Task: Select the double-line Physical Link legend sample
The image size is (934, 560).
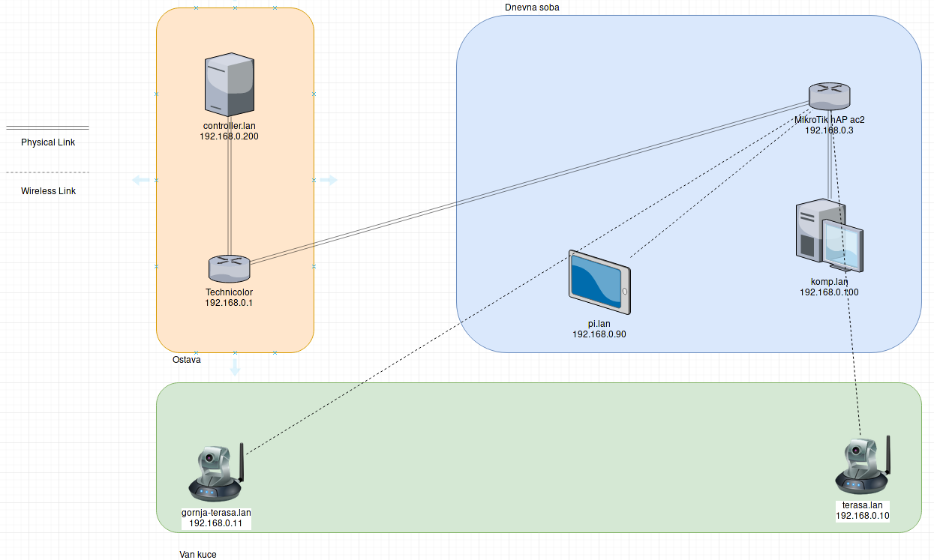Action: click(x=47, y=127)
